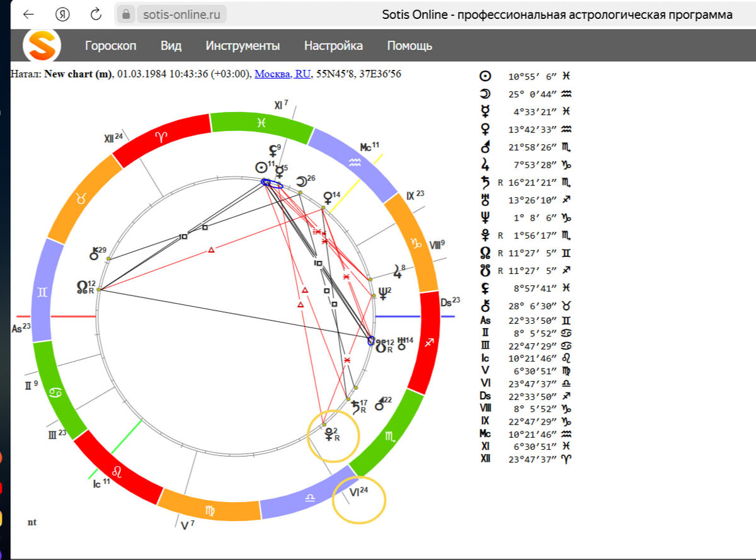The height and width of the screenshot is (560, 756).
Task: Click the Aries sign on red segment
Action: [161, 139]
